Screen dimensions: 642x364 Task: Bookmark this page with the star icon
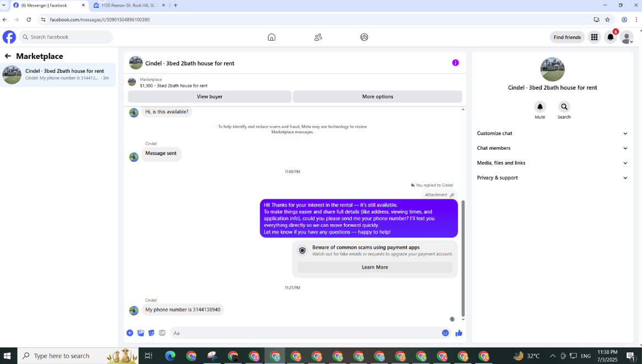pyautogui.click(x=608, y=19)
